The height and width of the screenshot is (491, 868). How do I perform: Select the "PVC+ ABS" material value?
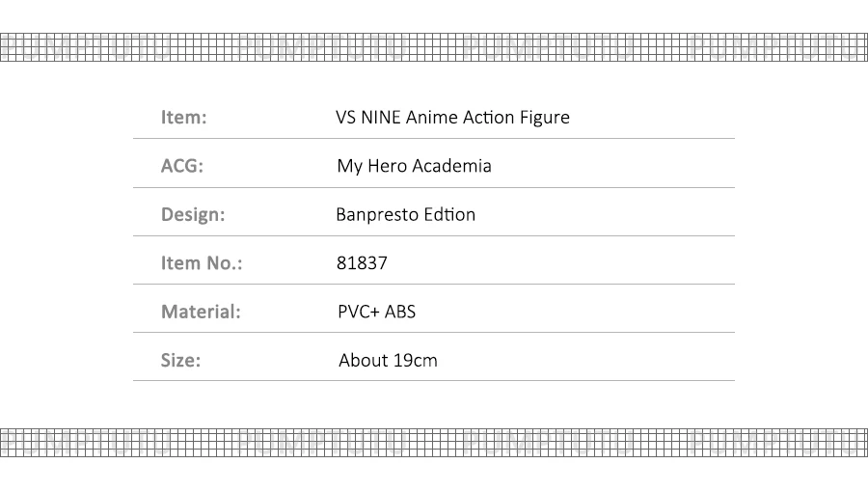[x=376, y=312]
